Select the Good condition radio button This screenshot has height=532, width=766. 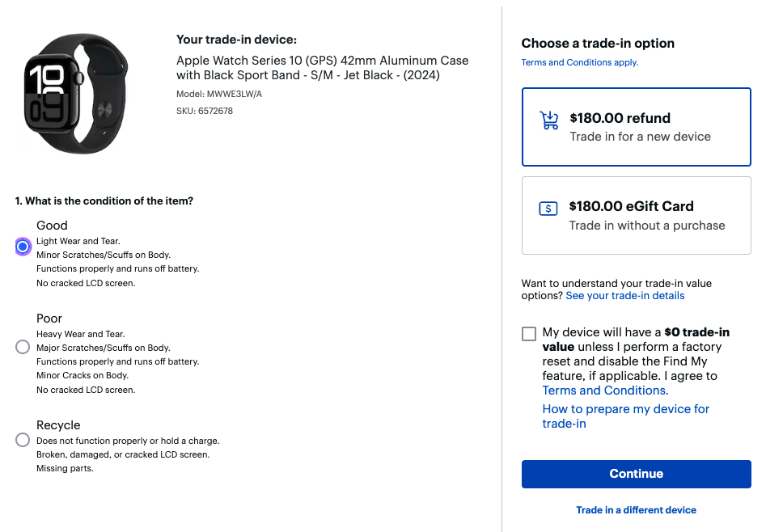[x=23, y=247]
